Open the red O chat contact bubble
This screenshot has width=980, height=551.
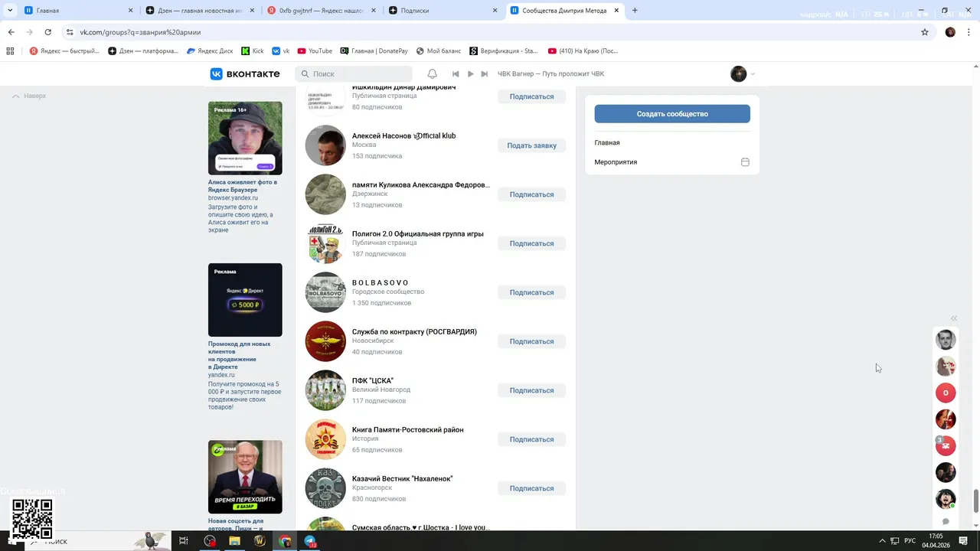pos(946,393)
